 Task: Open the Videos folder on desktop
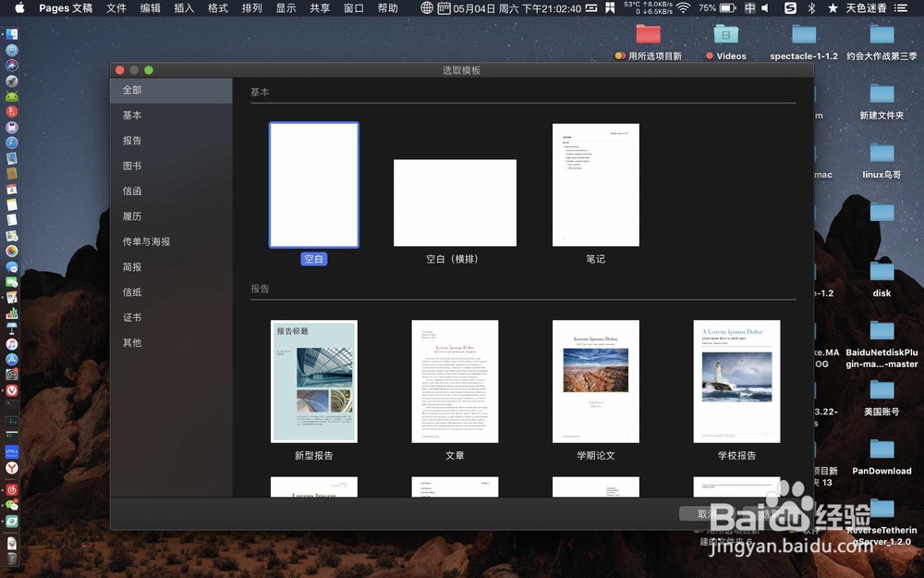point(726,34)
